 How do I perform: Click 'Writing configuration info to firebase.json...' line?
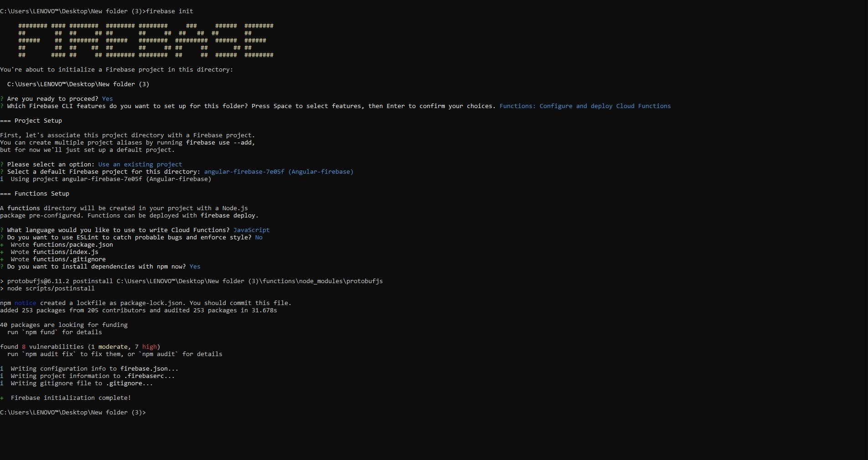click(94, 369)
